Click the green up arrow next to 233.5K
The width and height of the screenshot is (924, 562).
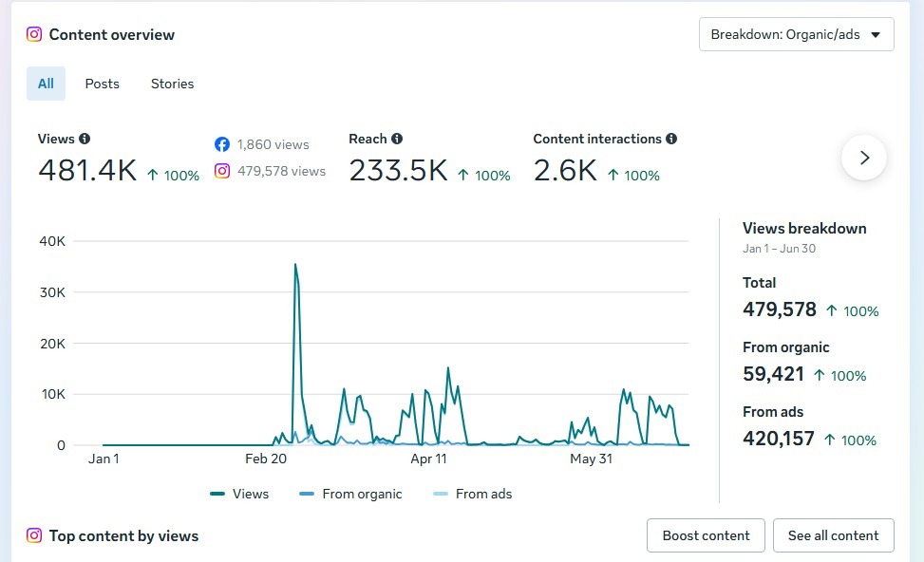[x=463, y=175]
